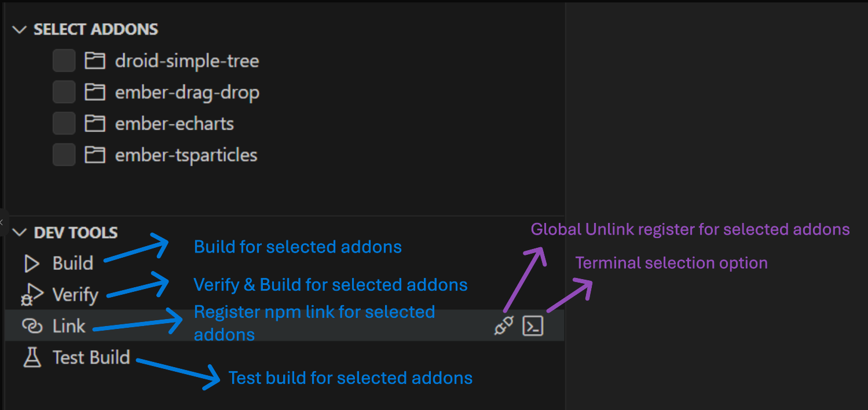Click the sidebar collapse arrow at left edge
This screenshot has width=868, height=410.
coord(2,222)
